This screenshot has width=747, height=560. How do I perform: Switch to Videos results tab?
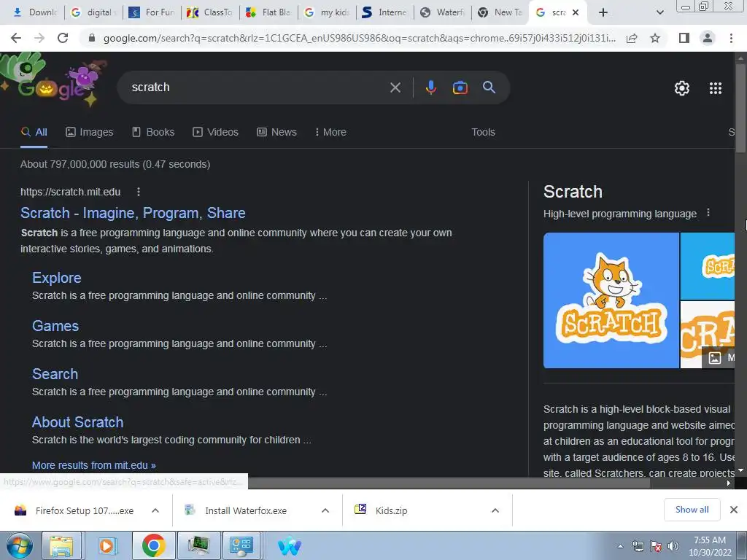[215, 132]
